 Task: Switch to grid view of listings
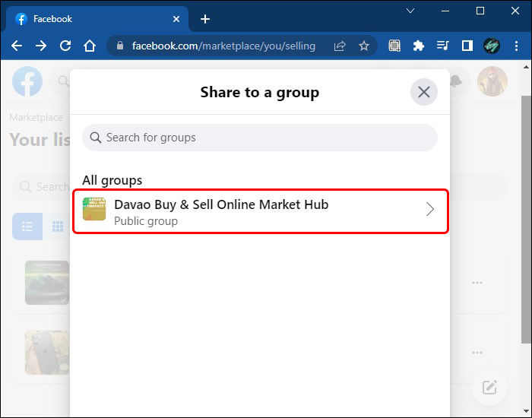[x=57, y=226]
